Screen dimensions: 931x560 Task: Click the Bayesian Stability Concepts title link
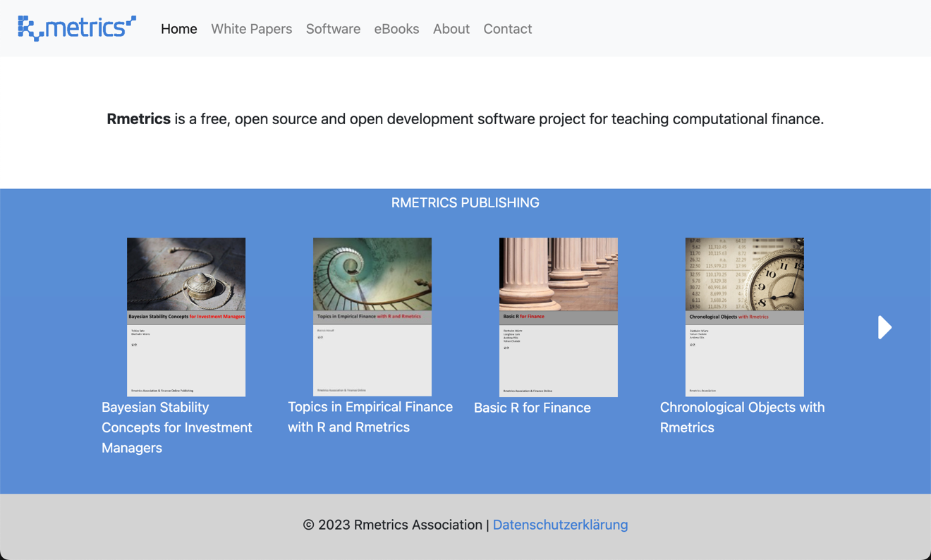click(176, 427)
